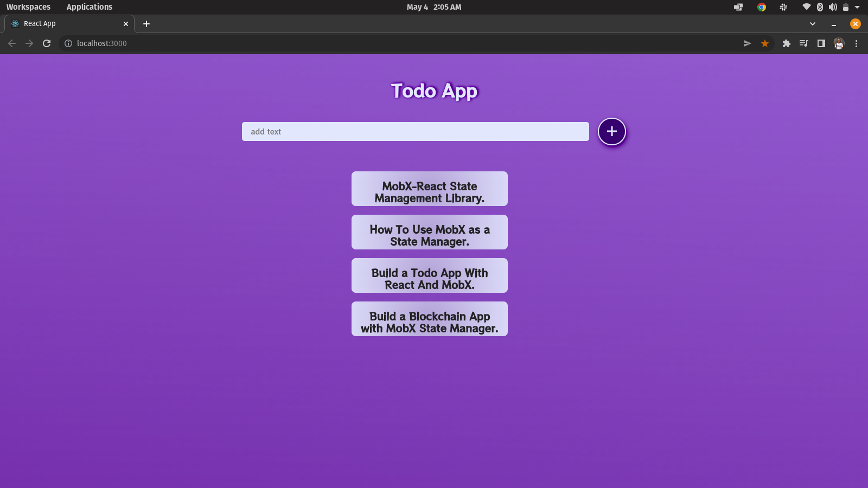
Task: Select 'Build a Blockchain App with MobX' todo
Action: 430,319
